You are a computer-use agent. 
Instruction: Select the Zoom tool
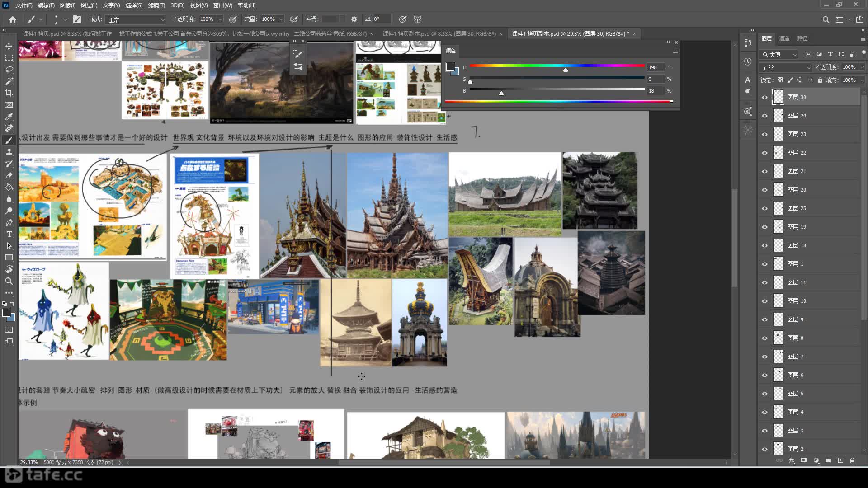click(x=9, y=281)
